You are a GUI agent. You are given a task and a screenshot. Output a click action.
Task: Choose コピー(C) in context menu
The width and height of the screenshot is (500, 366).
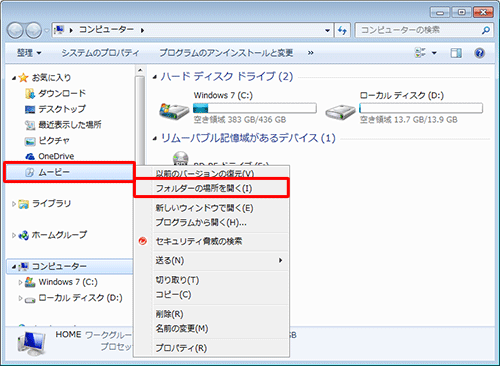(x=211, y=295)
